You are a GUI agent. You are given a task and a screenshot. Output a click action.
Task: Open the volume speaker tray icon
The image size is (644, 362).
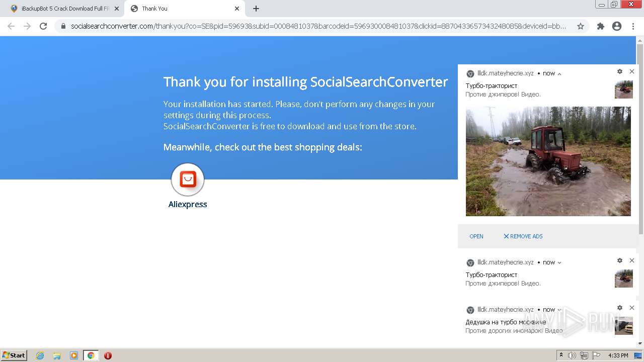coord(572,355)
